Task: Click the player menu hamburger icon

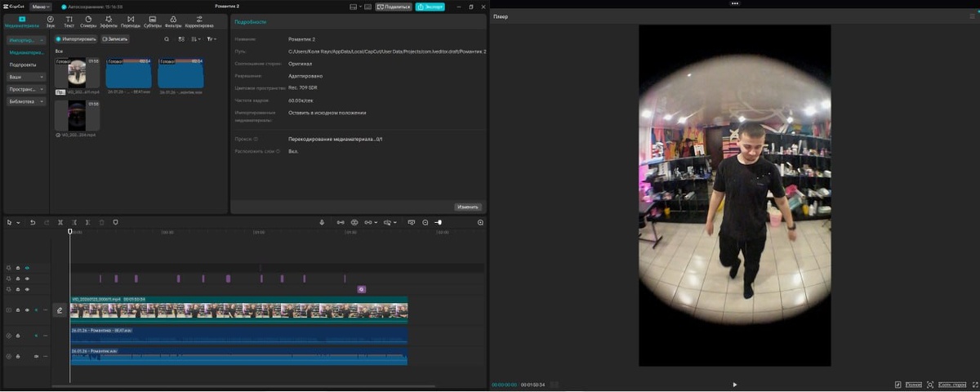Action: pos(971,16)
